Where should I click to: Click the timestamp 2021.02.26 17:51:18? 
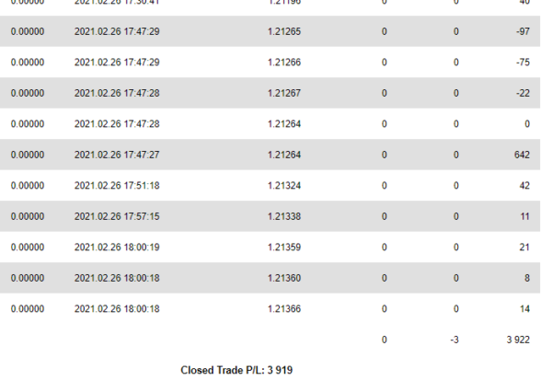pyautogui.click(x=117, y=186)
